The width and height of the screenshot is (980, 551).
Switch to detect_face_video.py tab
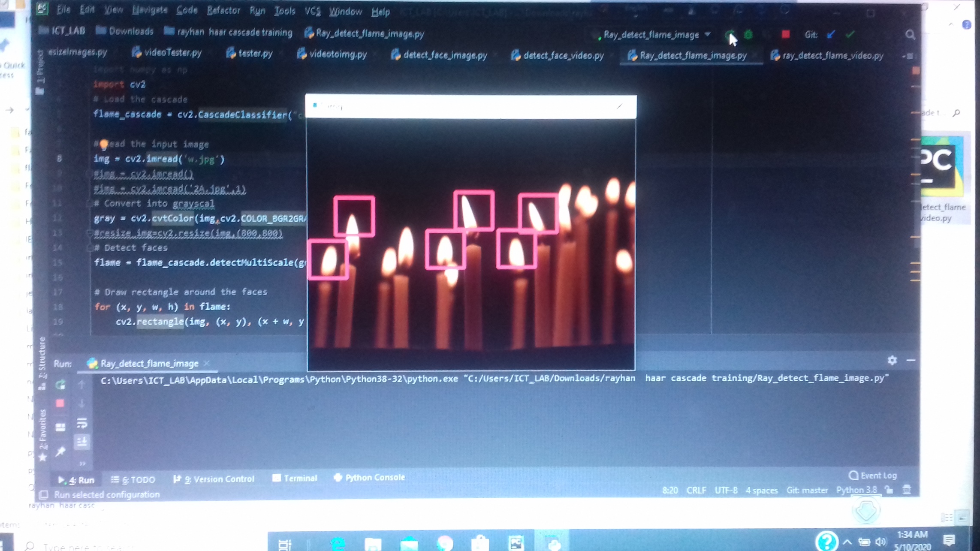point(563,55)
